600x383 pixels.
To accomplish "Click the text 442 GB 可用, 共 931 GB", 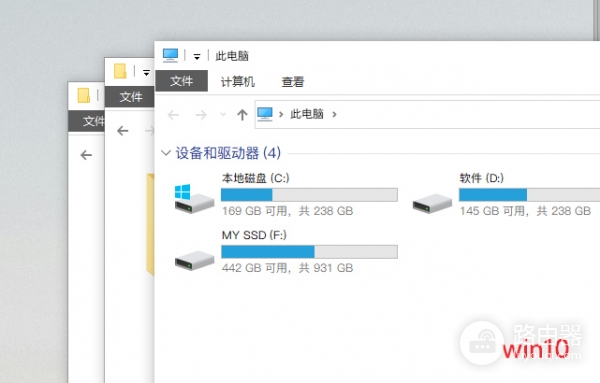I will pyautogui.click(x=287, y=268).
